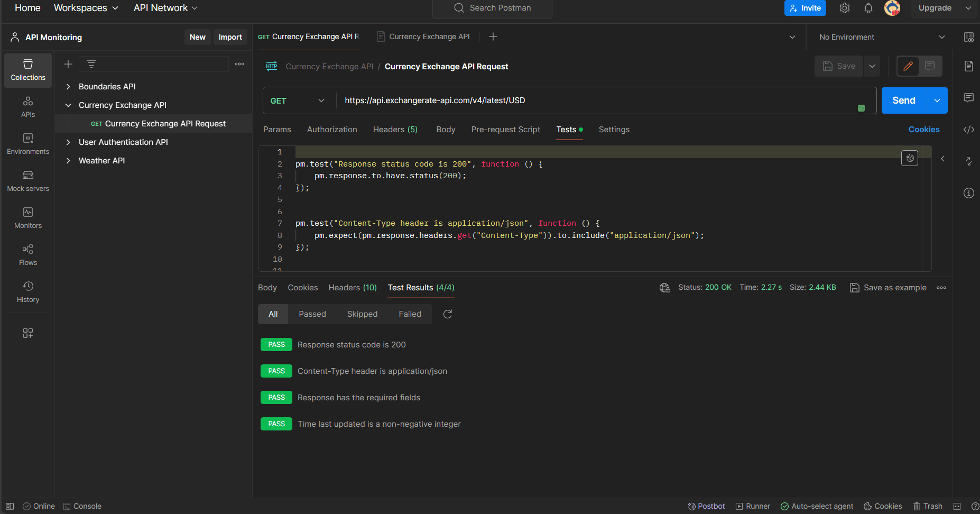Open the Flows sidebar panel
Viewport: 980px width, 514px height.
point(28,255)
